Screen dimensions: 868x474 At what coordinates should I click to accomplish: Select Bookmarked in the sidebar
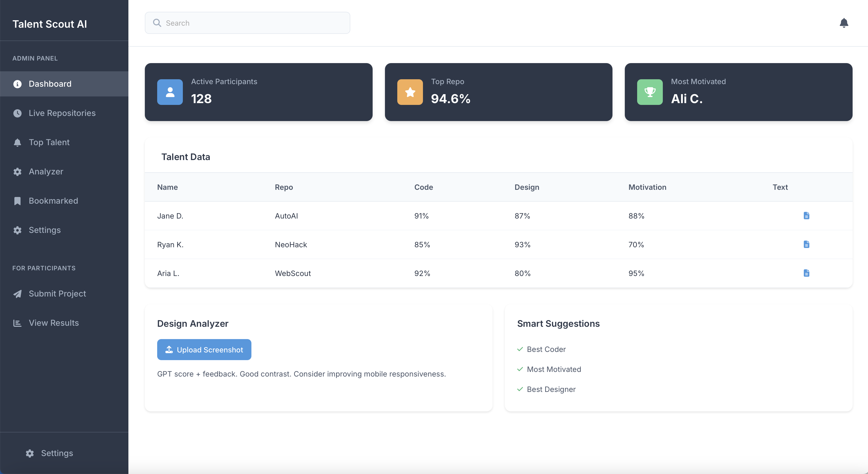pyautogui.click(x=53, y=201)
